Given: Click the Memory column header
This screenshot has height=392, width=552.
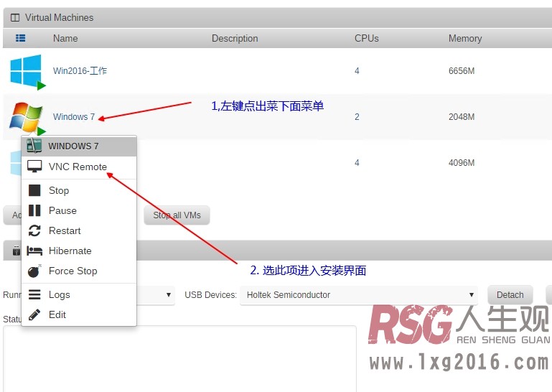Looking at the screenshot, I should pyautogui.click(x=465, y=38).
